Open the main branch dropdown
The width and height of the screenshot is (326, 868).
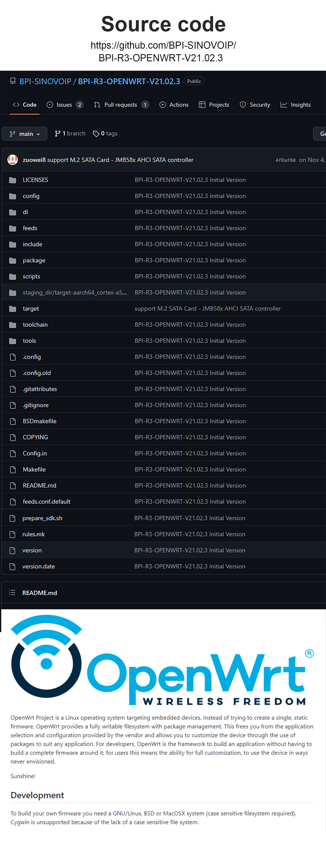click(x=25, y=134)
